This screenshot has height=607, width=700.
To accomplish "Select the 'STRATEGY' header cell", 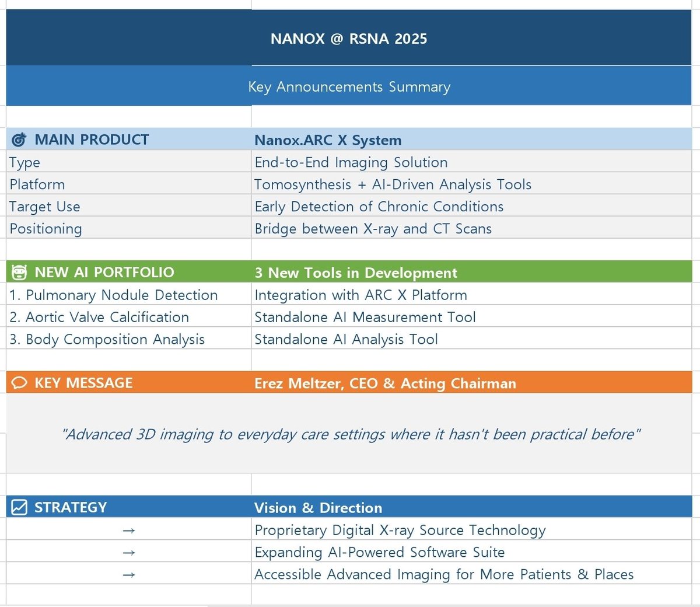I will 129,507.
